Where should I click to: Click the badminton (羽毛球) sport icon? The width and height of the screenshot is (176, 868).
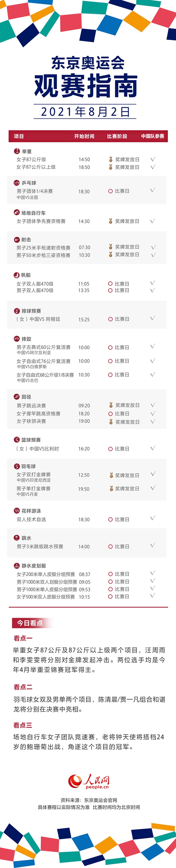(17, 466)
